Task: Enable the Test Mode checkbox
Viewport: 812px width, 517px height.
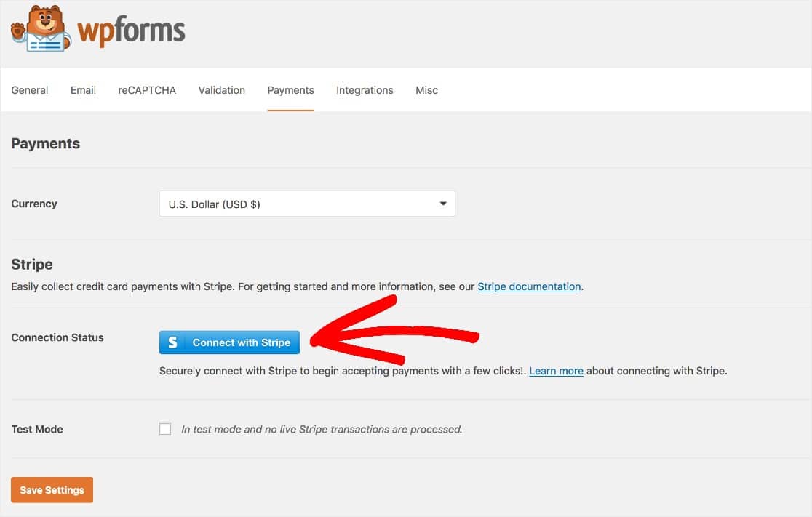Action: pyautogui.click(x=165, y=429)
